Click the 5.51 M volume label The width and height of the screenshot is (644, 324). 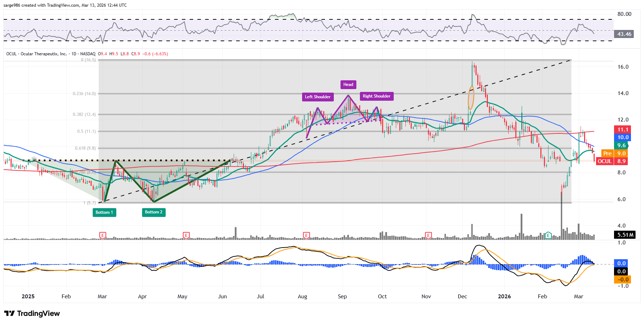pos(625,235)
